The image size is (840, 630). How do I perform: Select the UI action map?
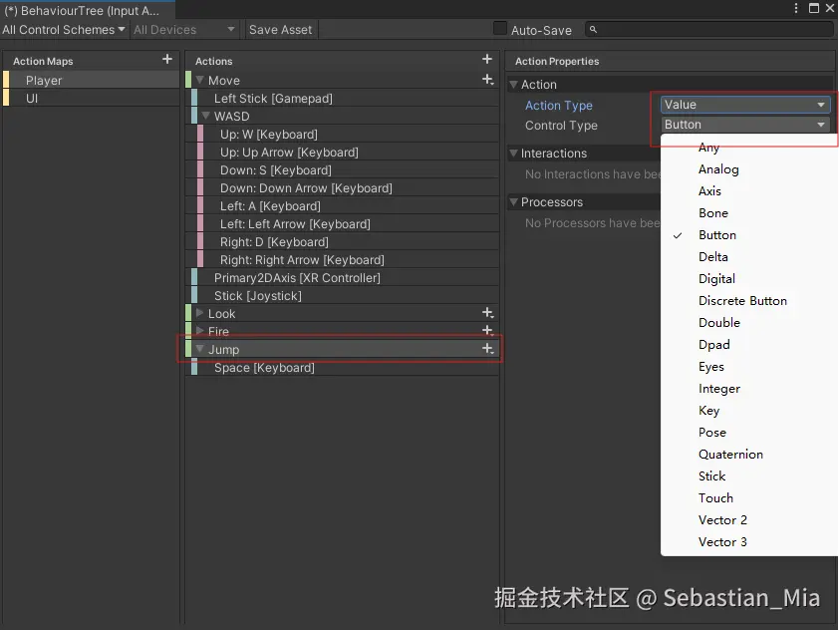pyautogui.click(x=91, y=98)
